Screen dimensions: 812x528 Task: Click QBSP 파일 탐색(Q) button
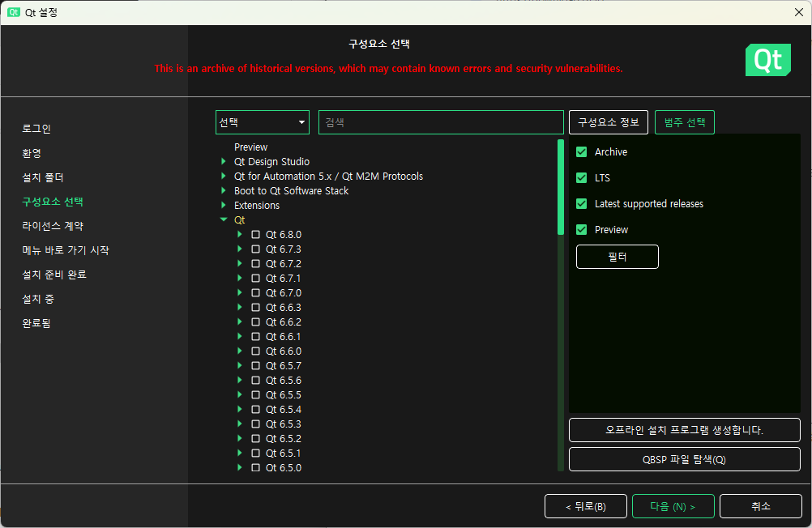coord(685,460)
